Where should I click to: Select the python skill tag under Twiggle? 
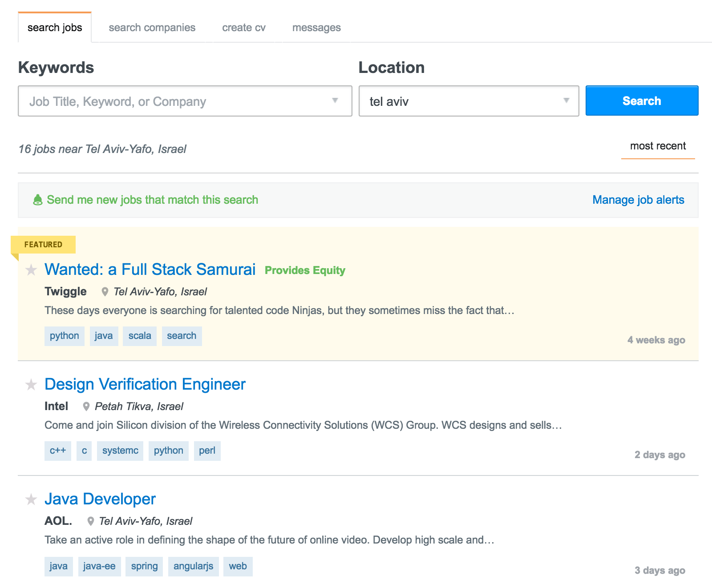pos(64,336)
